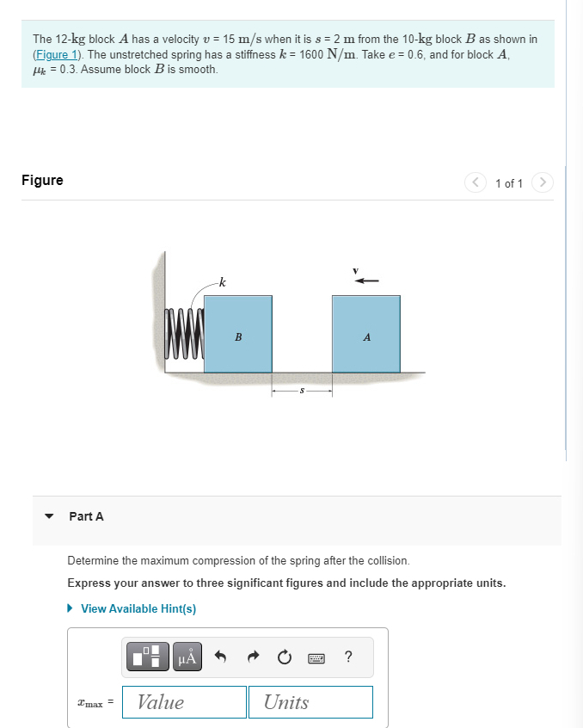This screenshot has height=728, width=583.
Task: Click the Part A section header
Action: click(x=86, y=516)
